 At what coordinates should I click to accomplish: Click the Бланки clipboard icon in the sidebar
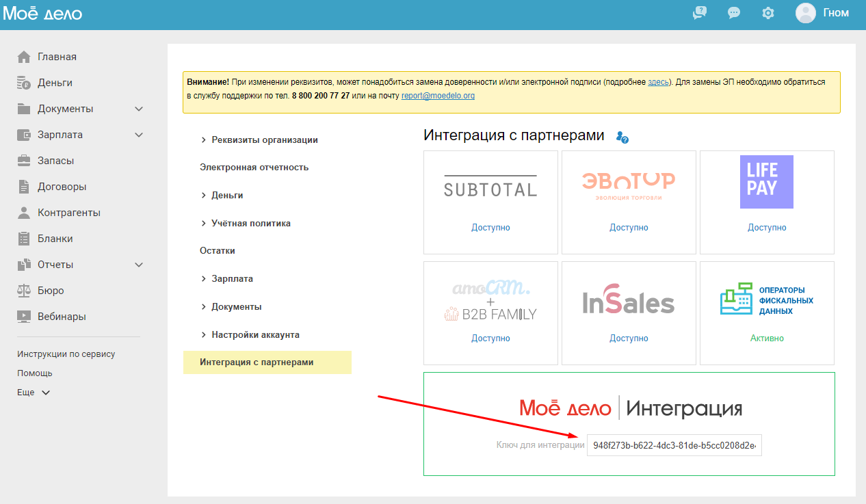coord(24,239)
